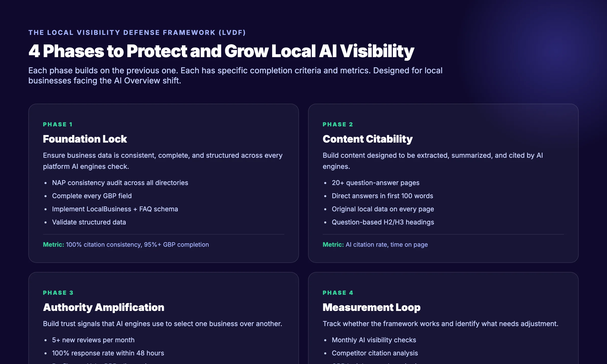Screen dimensions: 607x364
Task: Click the 'Foundation Lock' card title
Action: [x=85, y=139]
